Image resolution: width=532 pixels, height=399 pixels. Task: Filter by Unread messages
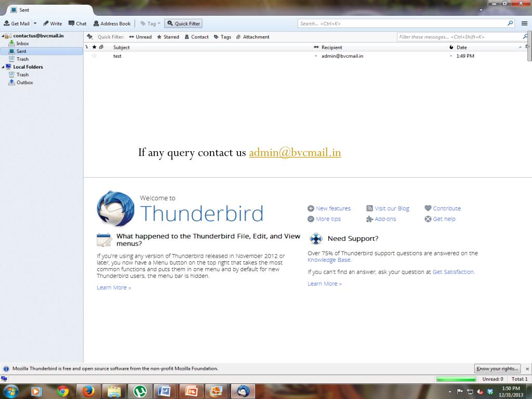click(x=140, y=37)
